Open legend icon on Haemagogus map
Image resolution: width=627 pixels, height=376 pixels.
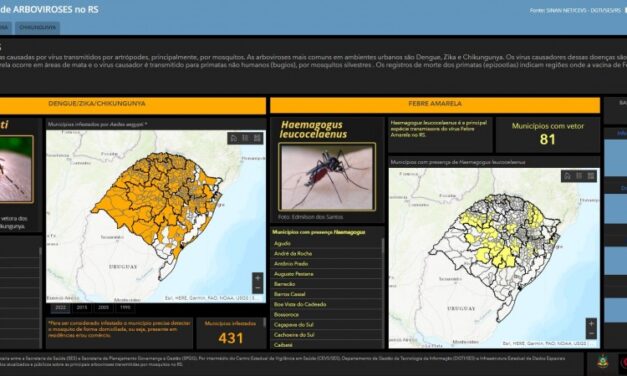[x=579, y=176]
